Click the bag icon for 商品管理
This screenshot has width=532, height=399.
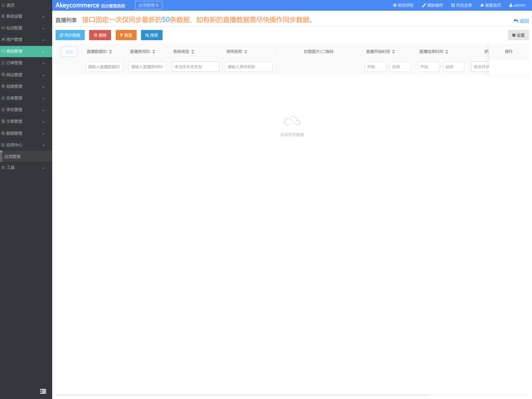(x=3, y=51)
